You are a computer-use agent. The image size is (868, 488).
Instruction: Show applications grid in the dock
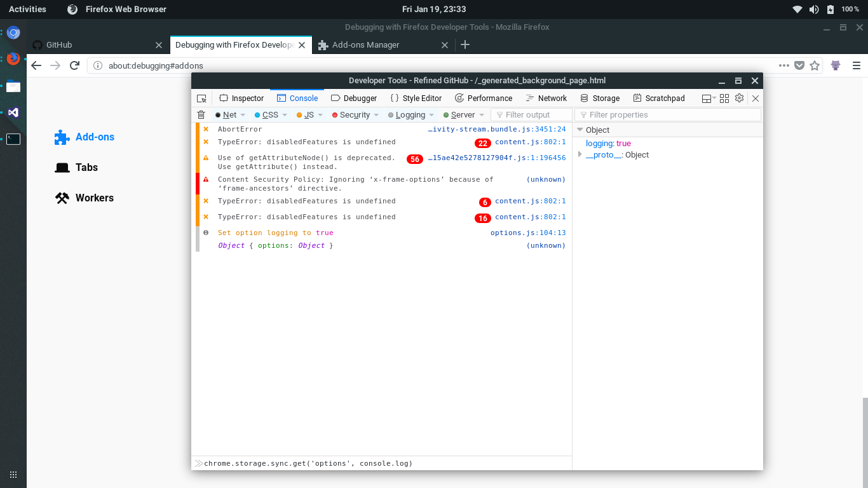[x=13, y=475]
